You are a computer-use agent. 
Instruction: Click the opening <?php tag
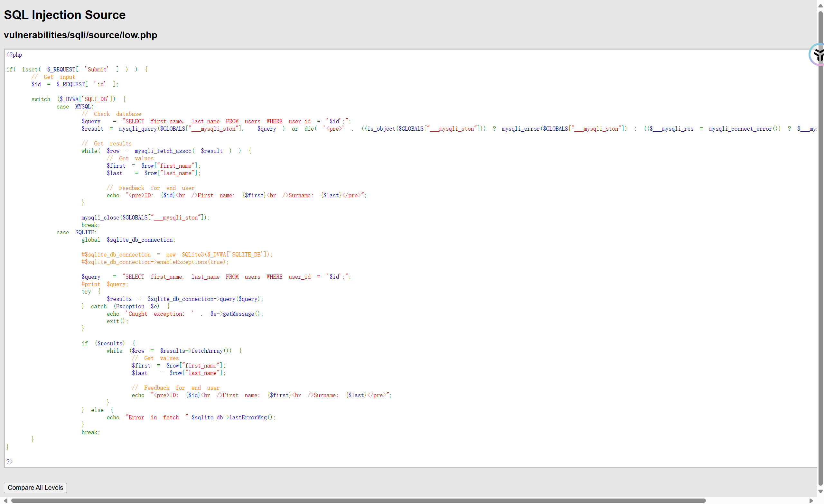coord(14,54)
